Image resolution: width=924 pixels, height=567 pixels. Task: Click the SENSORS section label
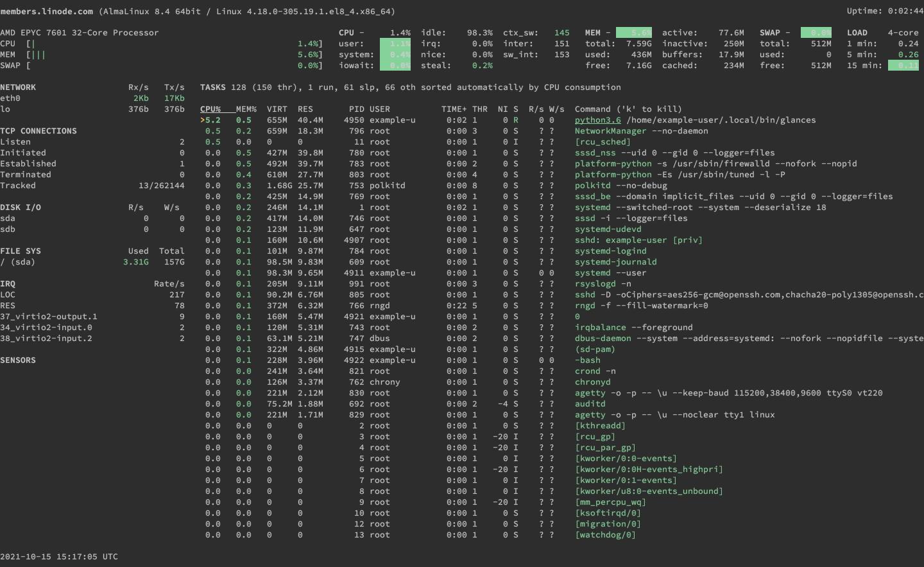click(18, 360)
